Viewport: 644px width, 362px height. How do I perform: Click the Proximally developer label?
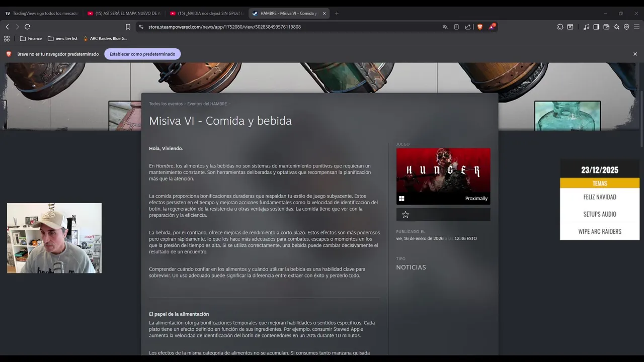pyautogui.click(x=476, y=199)
